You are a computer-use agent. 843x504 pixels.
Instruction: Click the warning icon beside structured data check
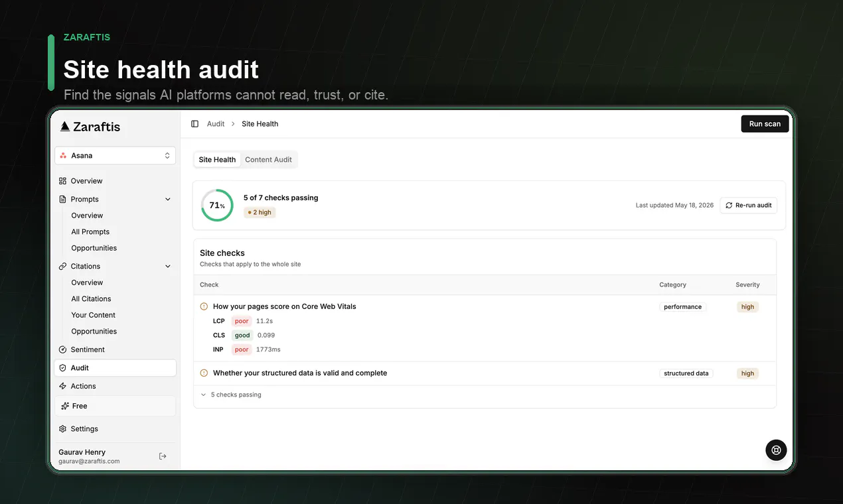204,373
